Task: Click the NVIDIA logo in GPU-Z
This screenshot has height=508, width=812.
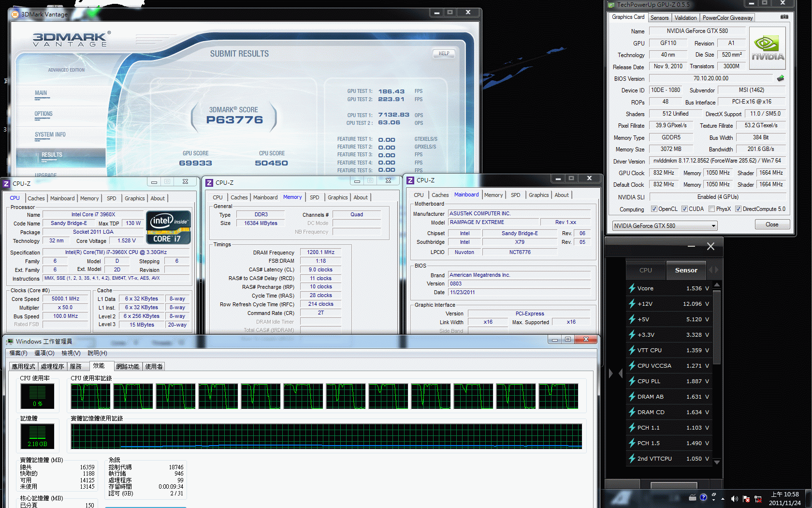Action: pos(767,48)
